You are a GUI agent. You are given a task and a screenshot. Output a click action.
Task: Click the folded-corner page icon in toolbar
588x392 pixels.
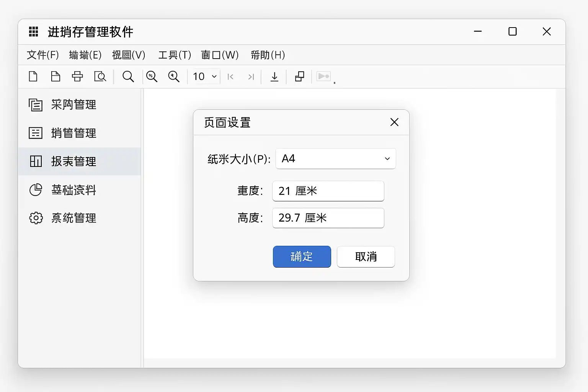(56, 77)
